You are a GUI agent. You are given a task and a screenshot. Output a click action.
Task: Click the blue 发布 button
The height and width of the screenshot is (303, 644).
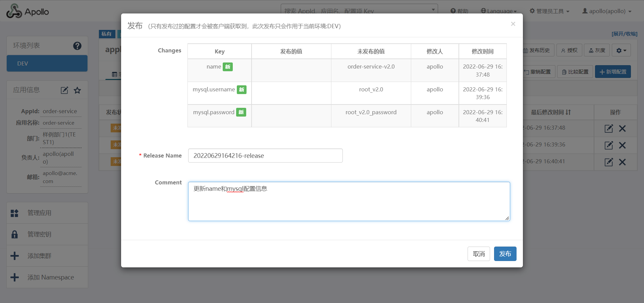click(x=505, y=254)
